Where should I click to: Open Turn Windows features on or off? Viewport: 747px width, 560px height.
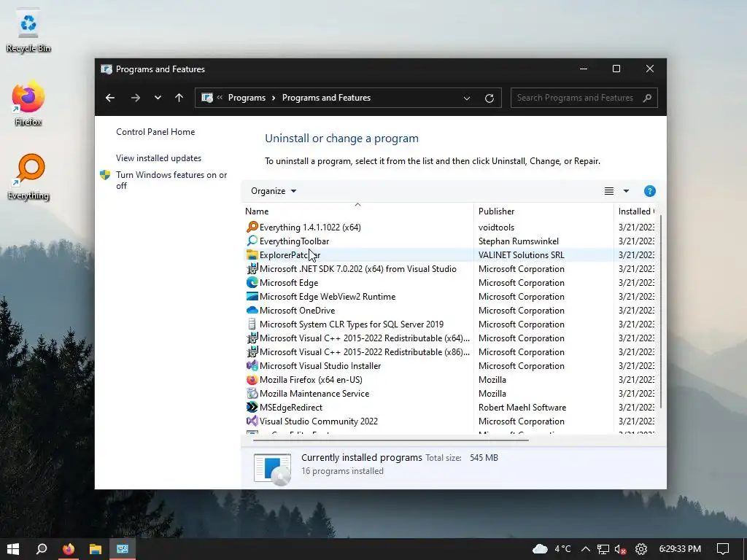tap(171, 181)
